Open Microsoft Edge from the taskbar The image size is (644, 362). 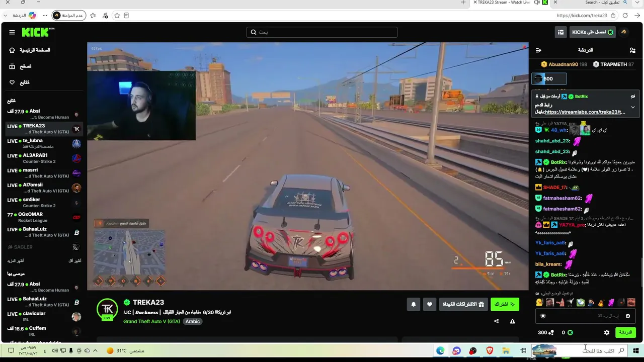tap(440, 350)
